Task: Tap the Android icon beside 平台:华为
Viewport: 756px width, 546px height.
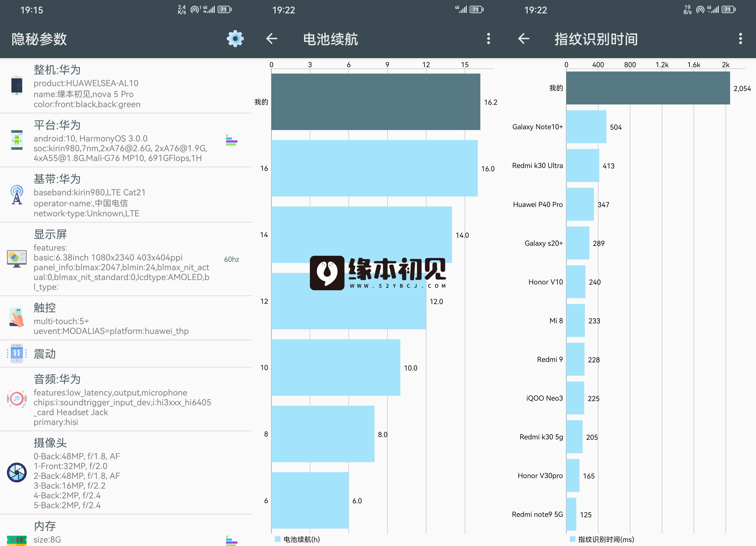Action: pyautogui.click(x=17, y=140)
